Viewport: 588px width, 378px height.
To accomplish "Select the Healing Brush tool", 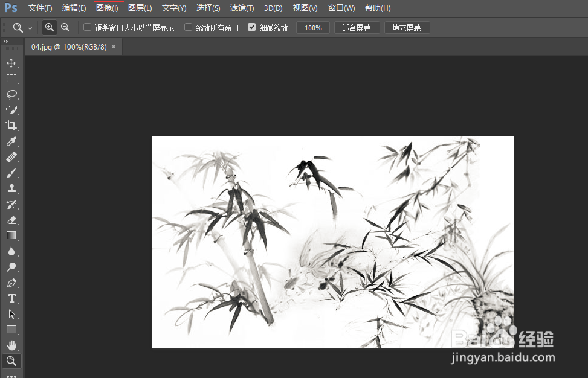I will pos(11,157).
